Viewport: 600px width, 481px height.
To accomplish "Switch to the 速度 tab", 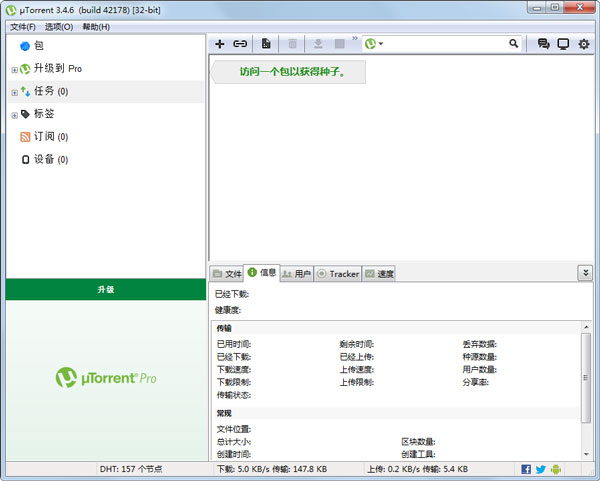I will point(379,274).
